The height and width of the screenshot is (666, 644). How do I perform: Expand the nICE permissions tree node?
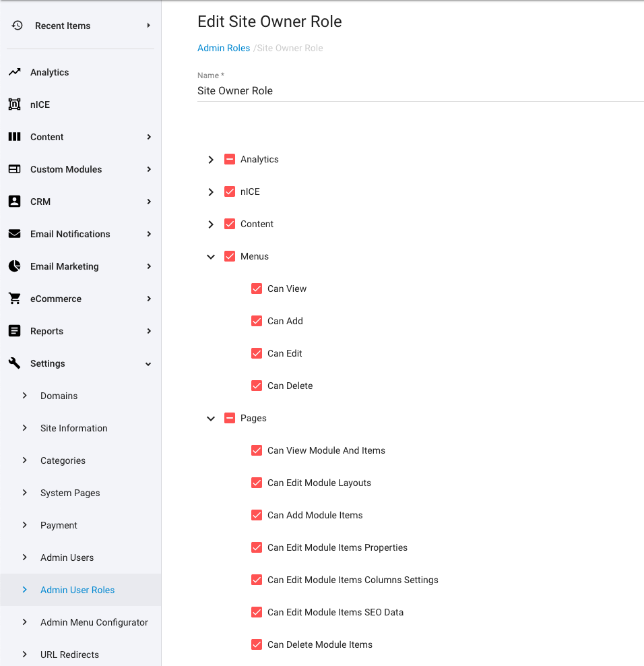pos(211,191)
